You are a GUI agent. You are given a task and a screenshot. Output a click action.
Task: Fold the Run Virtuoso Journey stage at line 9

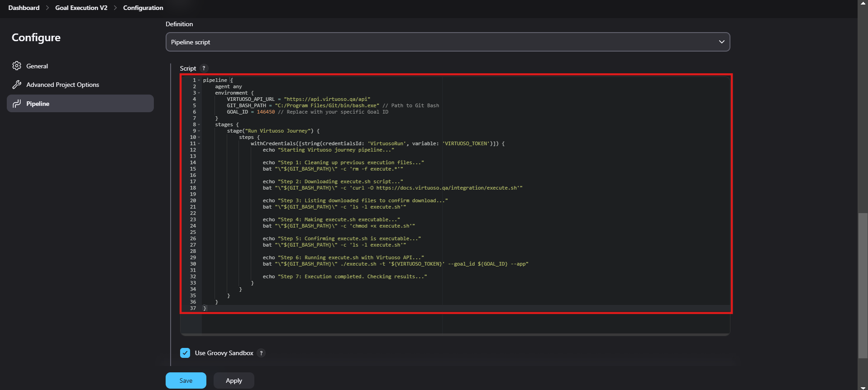(199, 131)
